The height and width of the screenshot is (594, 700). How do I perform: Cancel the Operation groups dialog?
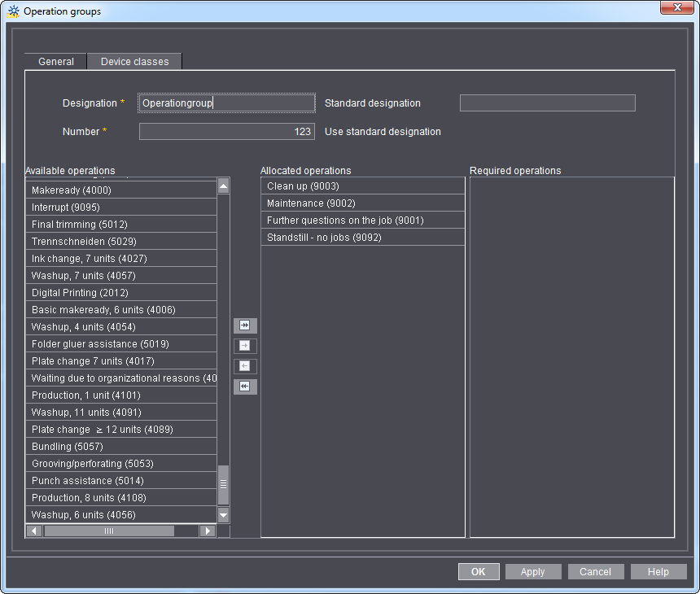click(x=596, y=571)
